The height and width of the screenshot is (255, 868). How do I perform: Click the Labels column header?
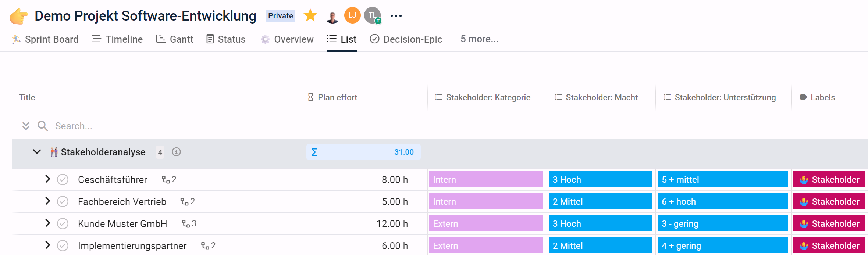pyautogui.click(x=818, y=97)
